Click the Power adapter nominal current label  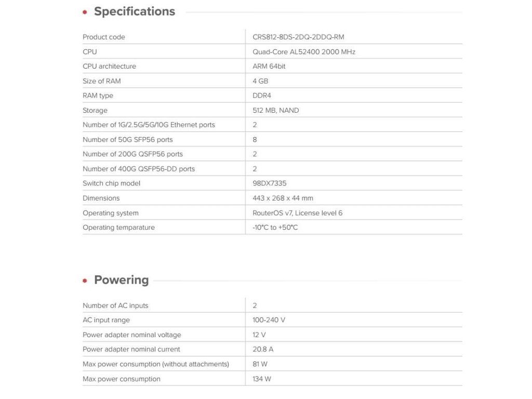pyautogui.click(x=131, y=349)
